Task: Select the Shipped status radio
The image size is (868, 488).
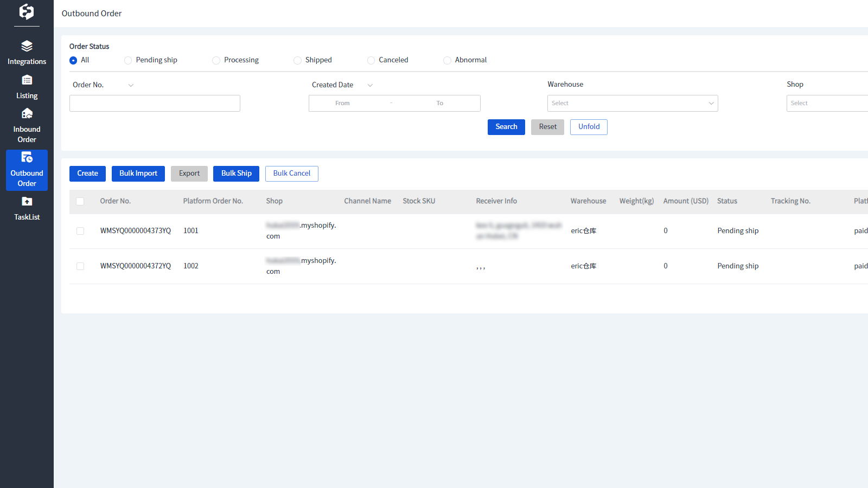Action: (x=297, y=60)
